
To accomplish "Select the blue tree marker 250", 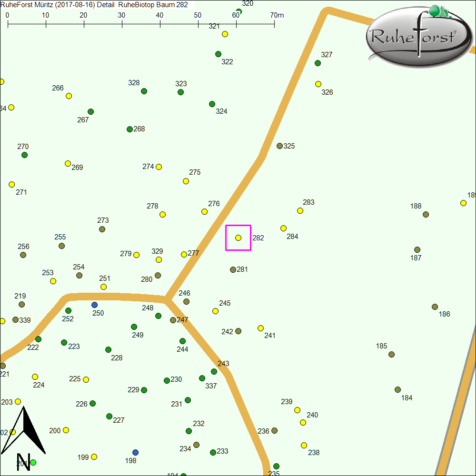I will click(94, 305).
